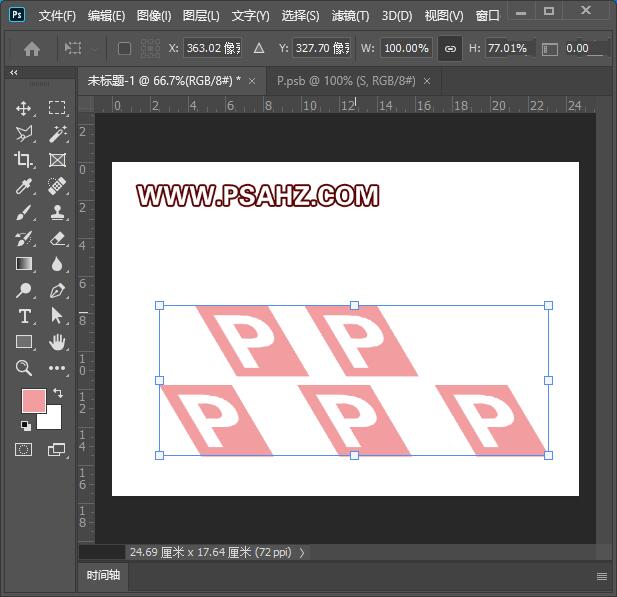This screenshot has width=617, height=597.
Task: Reset default foreground and background colors
Action: click(26, 425)
